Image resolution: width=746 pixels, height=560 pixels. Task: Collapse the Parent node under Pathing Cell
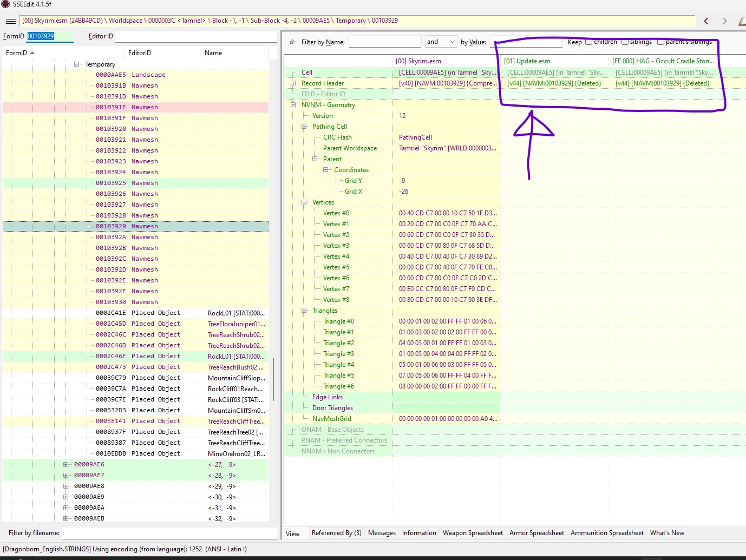(315, 159)
